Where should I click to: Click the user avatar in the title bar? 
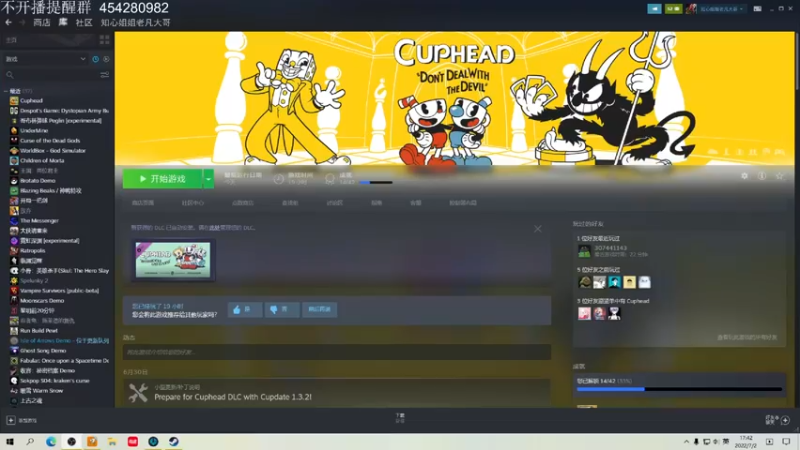click(691, 9)
